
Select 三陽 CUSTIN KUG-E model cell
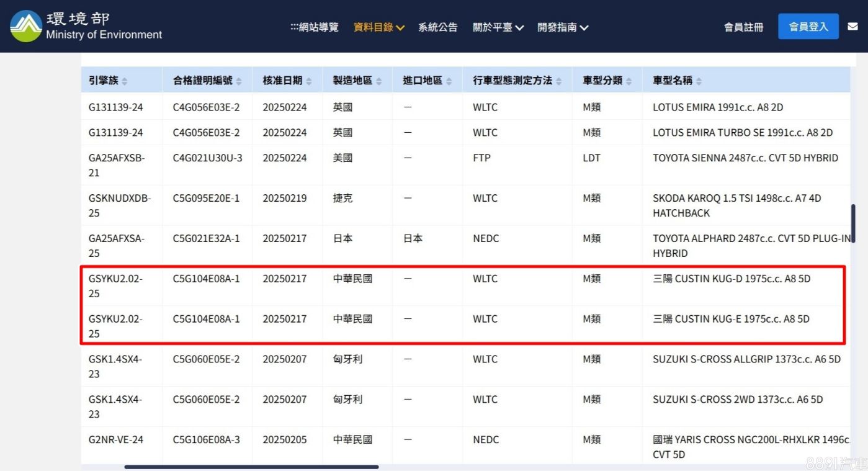(x=731, y=319)
